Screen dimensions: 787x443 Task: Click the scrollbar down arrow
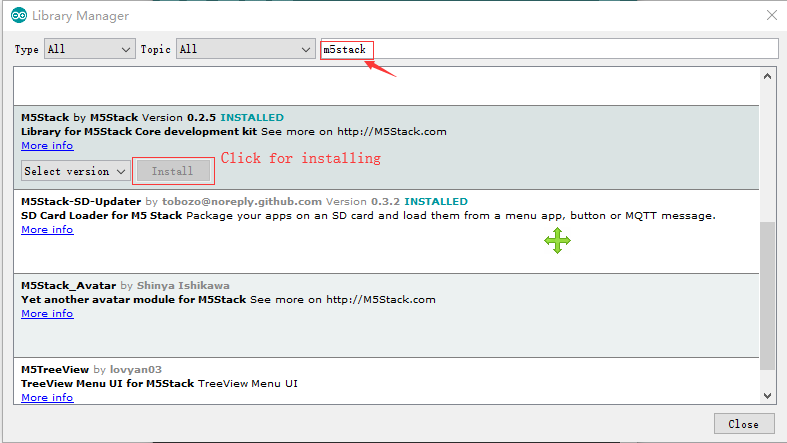coord(767,395)
